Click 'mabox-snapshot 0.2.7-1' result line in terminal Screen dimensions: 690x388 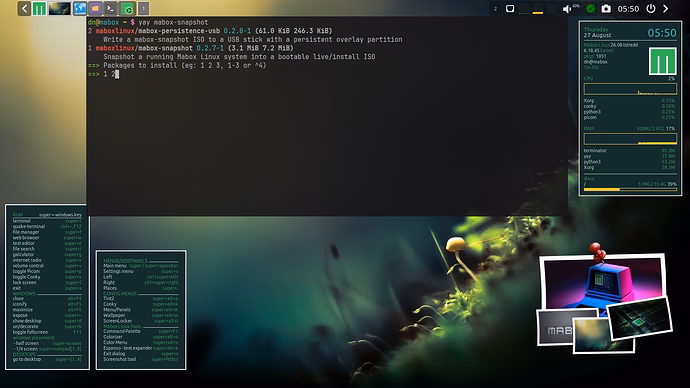pos(191,48)
